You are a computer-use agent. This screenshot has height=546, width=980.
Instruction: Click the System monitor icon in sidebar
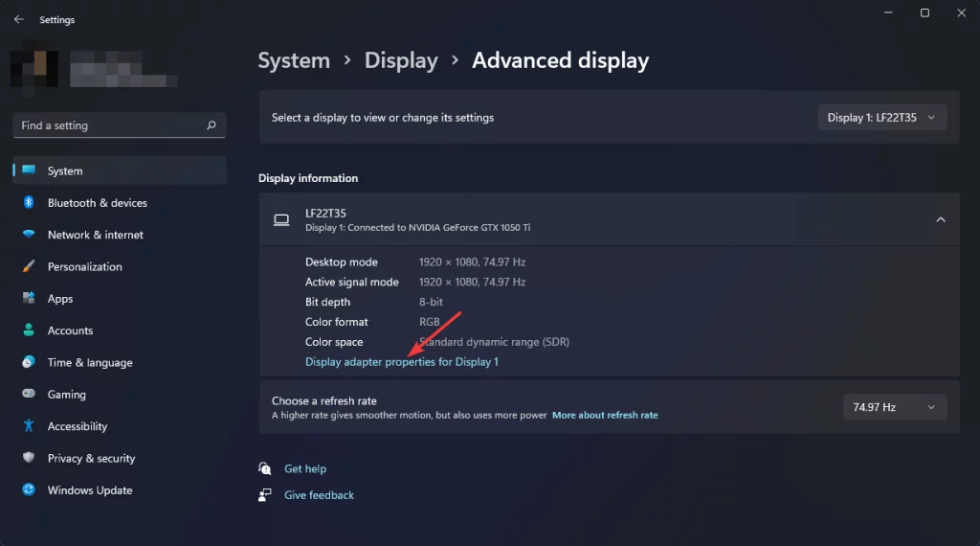pos(29,171)
